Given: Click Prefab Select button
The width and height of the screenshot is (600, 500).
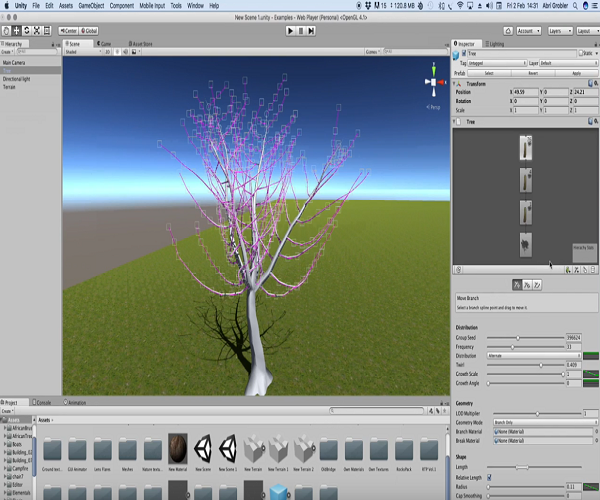Looking at the screenshot, I should [489, 73].
